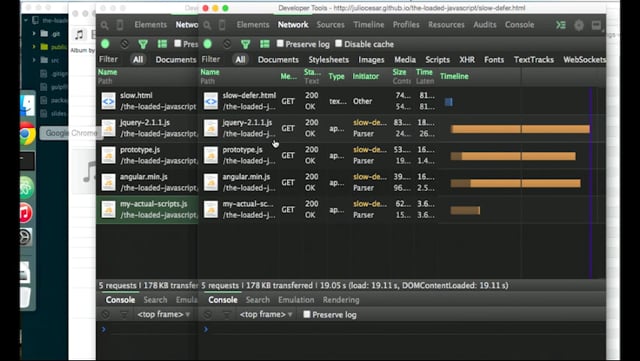The width and height of the screenshot is (640, 361).
Task: Open Google Chrome from the Dock
Action: click(x=27, y=134)
